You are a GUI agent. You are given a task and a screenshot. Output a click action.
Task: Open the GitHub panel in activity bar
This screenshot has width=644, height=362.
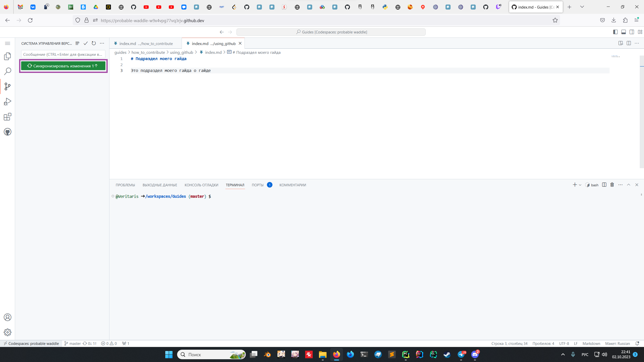8,132
